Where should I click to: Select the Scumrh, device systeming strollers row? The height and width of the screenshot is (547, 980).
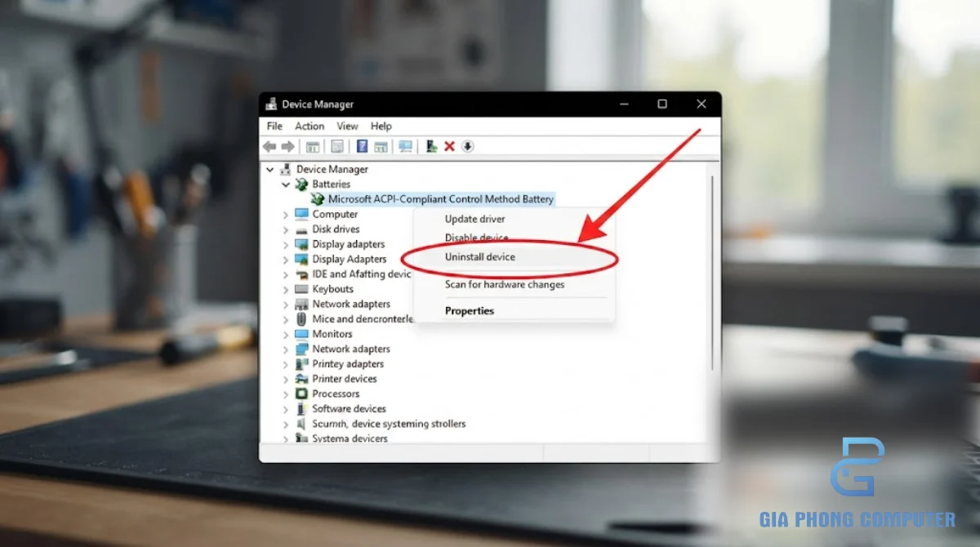(x=389, y=424)
